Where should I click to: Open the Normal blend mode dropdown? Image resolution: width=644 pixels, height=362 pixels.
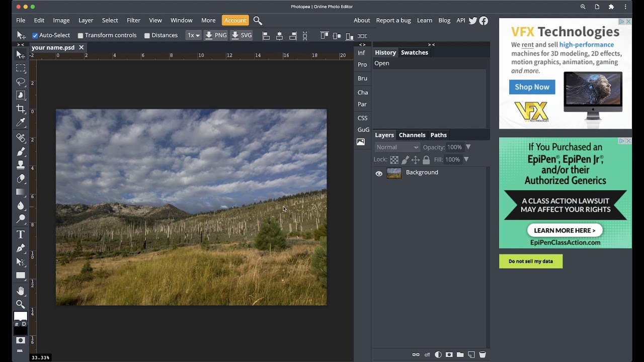(397, 147)
